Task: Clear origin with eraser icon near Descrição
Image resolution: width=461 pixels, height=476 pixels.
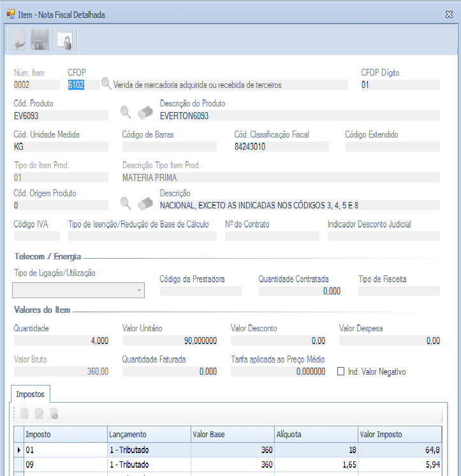Action: 145,203
